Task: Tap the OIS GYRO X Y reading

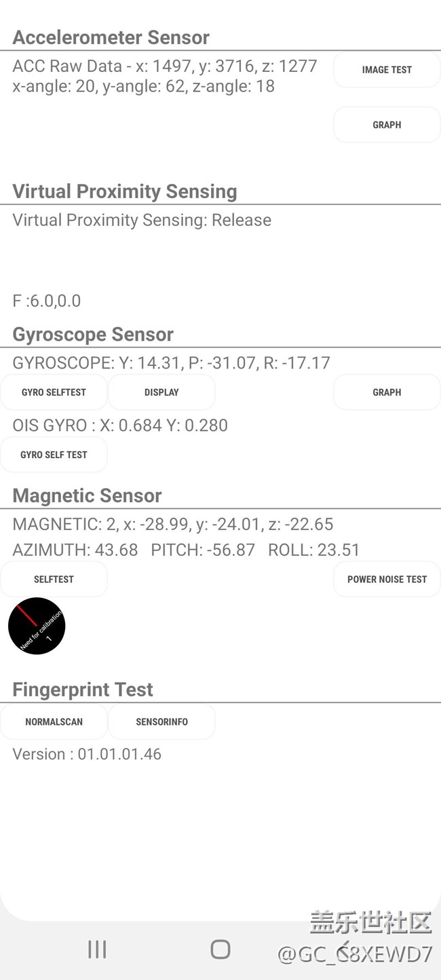Action: (120, 426)
